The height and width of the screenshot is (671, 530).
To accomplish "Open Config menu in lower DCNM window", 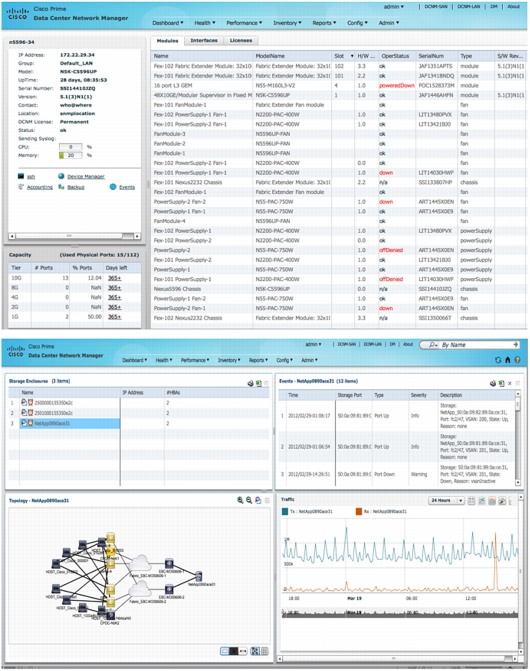I will (284, 360).
